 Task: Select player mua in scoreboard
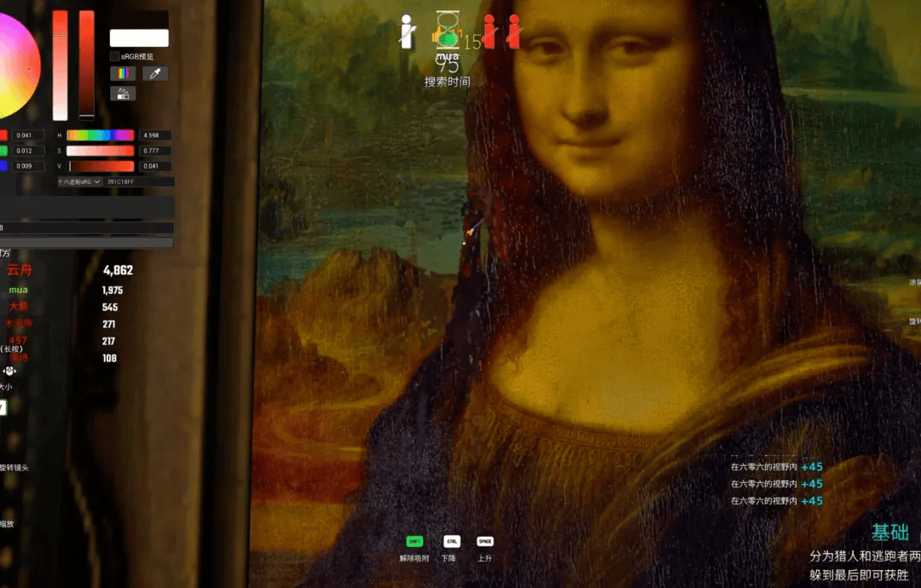coord(18,290)
